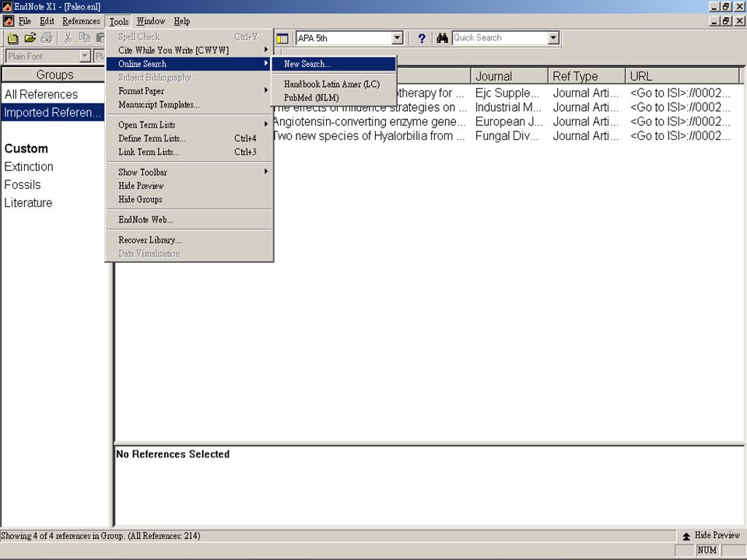The image size is (747, 560).
Task: Click the Fungal Div... journal cell
Action: [507, 135]
